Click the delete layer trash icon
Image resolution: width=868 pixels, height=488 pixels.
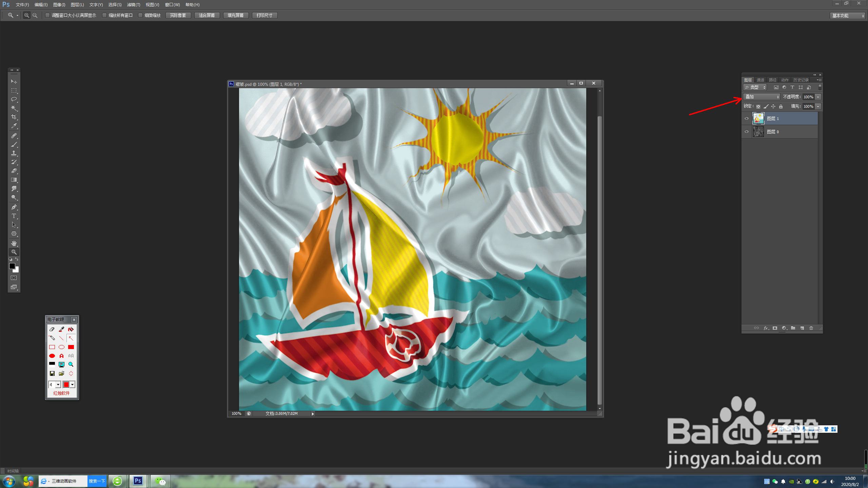[811, 328]
